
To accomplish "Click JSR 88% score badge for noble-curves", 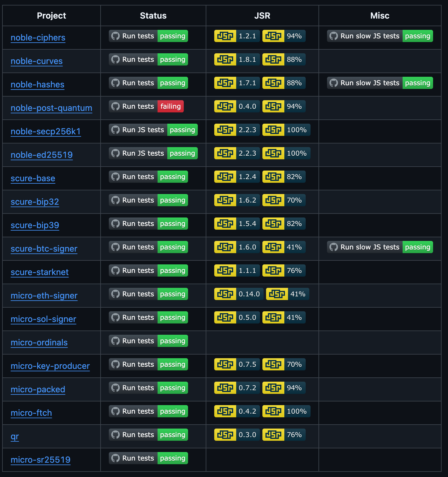I will 284,59.
